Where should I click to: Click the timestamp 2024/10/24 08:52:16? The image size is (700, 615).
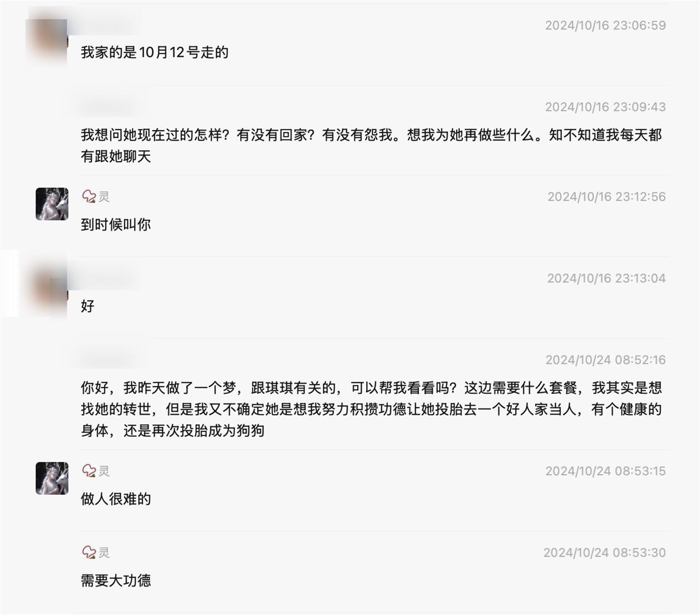click(605, 360)
